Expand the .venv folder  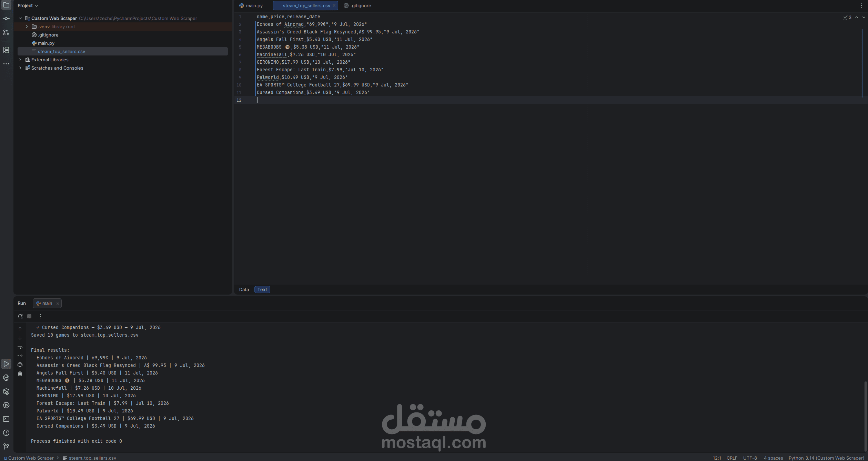(x=27, y=27)
